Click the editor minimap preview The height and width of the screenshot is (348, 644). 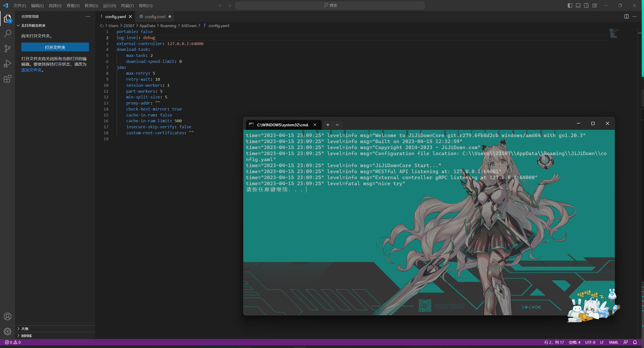[x=614, y=33]
